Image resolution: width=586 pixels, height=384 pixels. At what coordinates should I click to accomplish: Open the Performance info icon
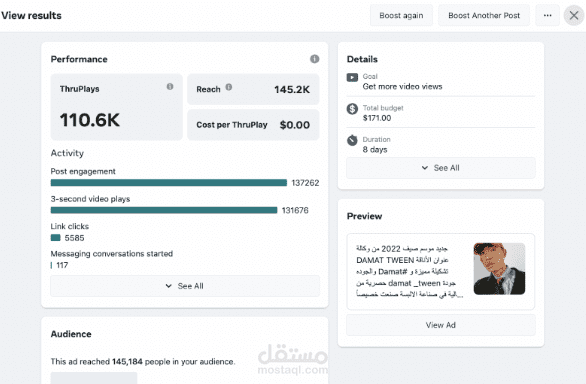click(x=315, y=59)
